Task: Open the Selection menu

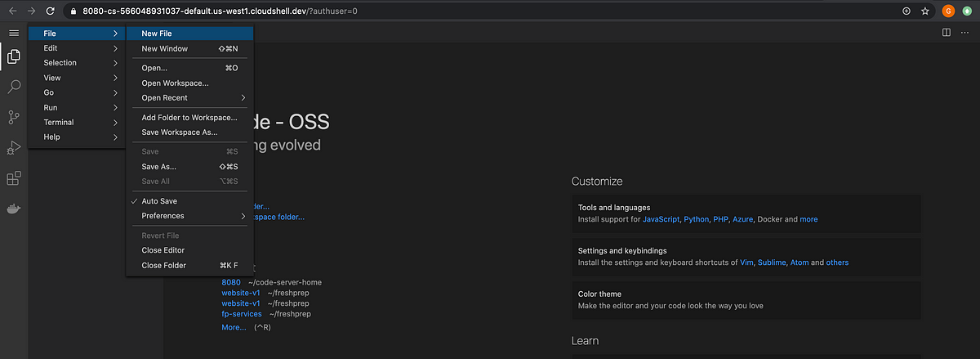Action: point(78,63)
